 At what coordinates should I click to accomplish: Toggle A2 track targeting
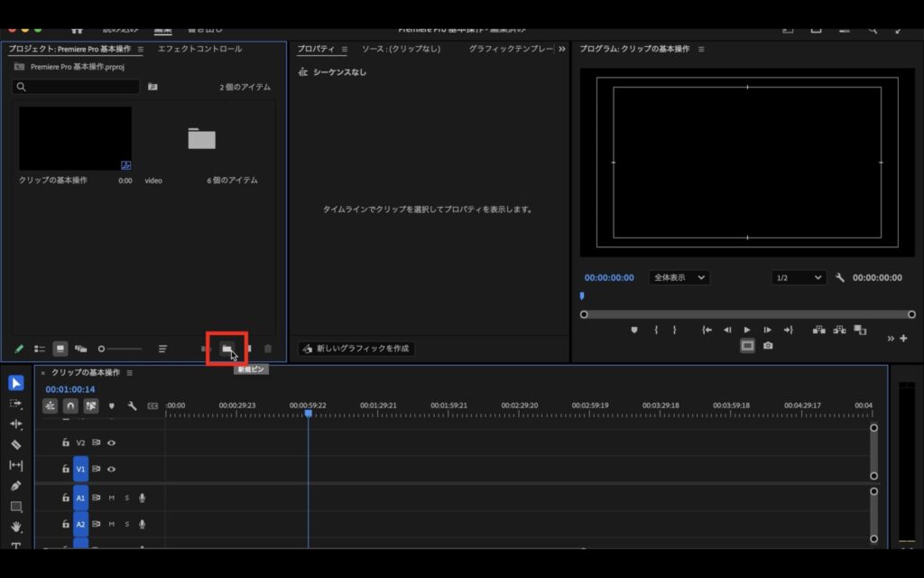pos(80,524)
